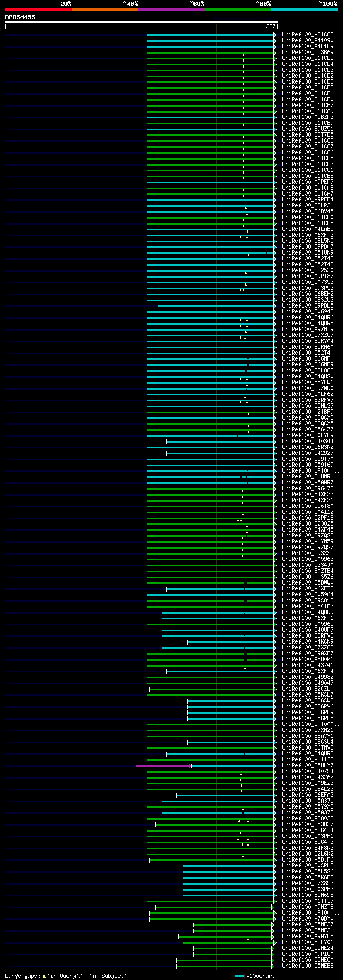Viewport: 343px width, 980px height.
Task: Select the UniRef100_C1ICB0 label
Action: tap(308, 100)
